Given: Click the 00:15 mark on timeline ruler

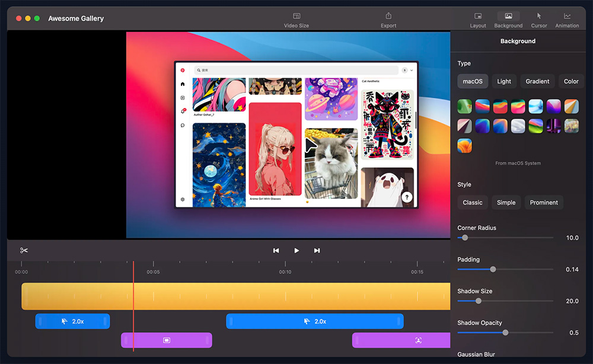Looking at the screenshot, I should tap(417, 272).
